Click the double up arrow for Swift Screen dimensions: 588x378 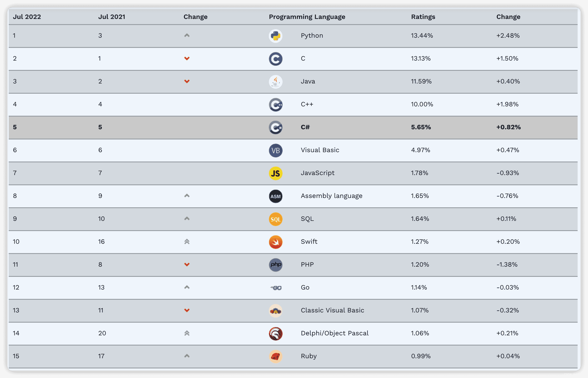[x=187, y=242]
